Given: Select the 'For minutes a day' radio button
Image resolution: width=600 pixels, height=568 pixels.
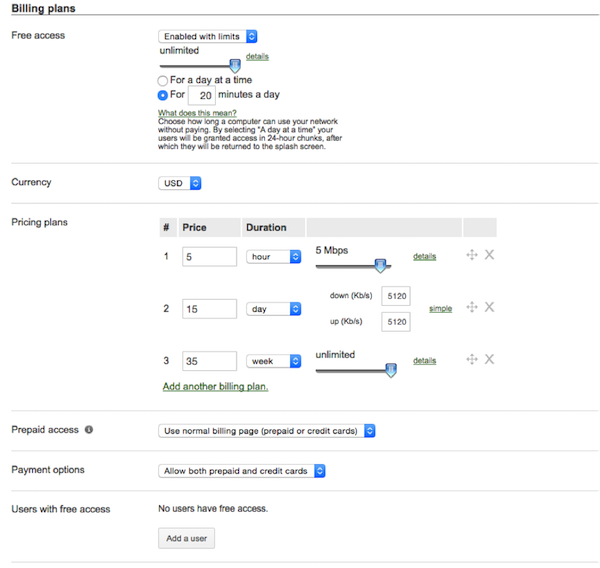Looking at the screenshot, I should point(163,95).
